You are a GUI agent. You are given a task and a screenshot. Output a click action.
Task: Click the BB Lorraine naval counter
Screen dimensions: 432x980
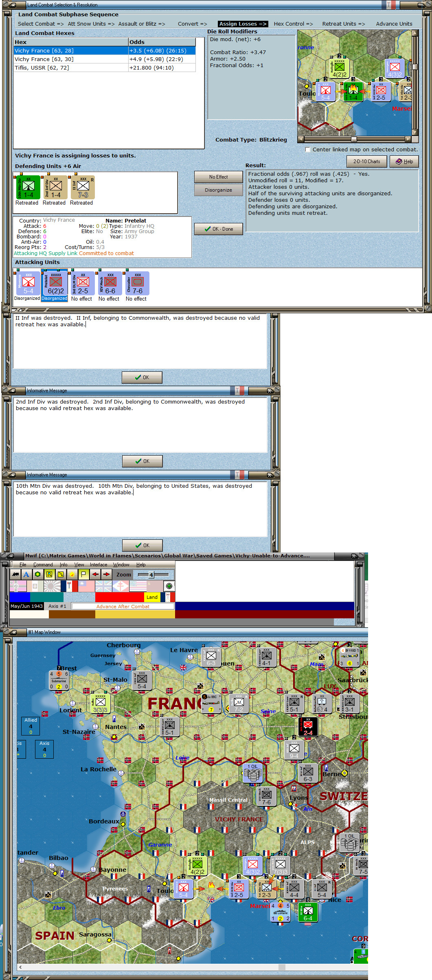tap(280, 912)
